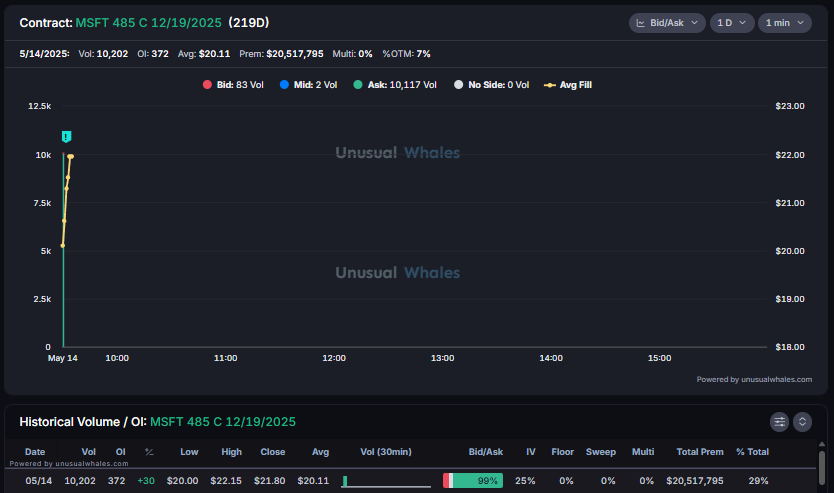Click the % Total column header

point(753,452)
